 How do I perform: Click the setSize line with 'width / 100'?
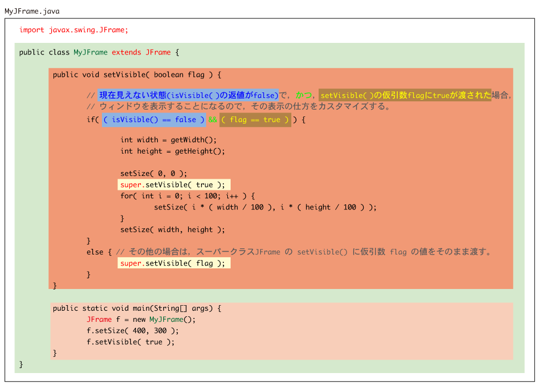pyautogui.click(x=265, y=207)
